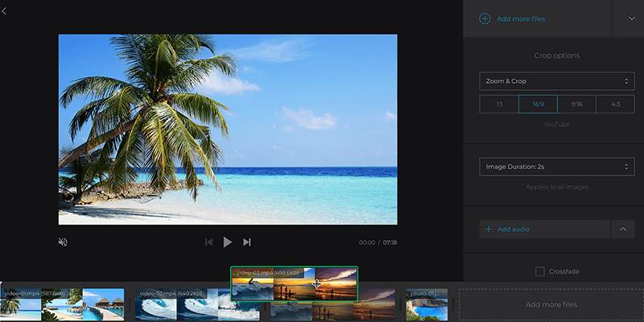Expand the chevron next to Add more files

click(631, 19)
